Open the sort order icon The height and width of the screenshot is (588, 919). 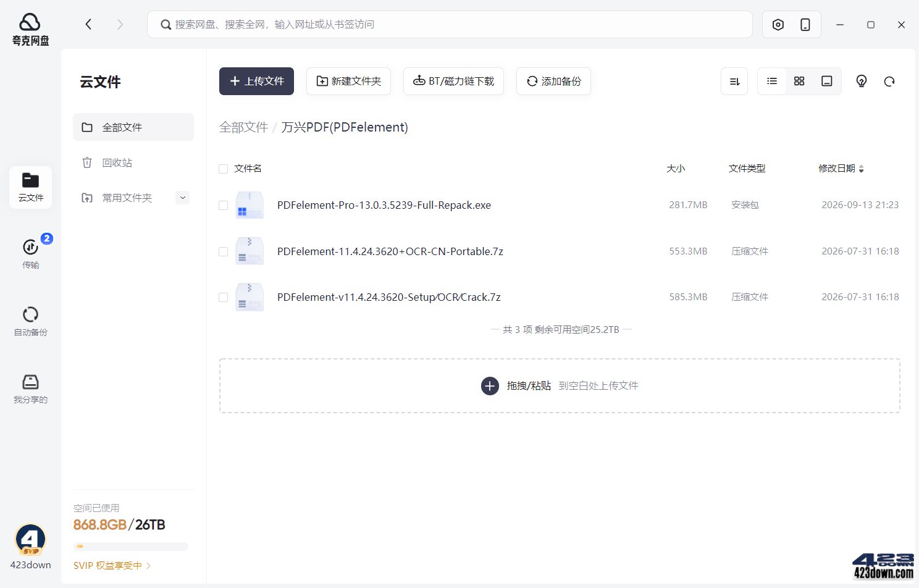point(734,81)
